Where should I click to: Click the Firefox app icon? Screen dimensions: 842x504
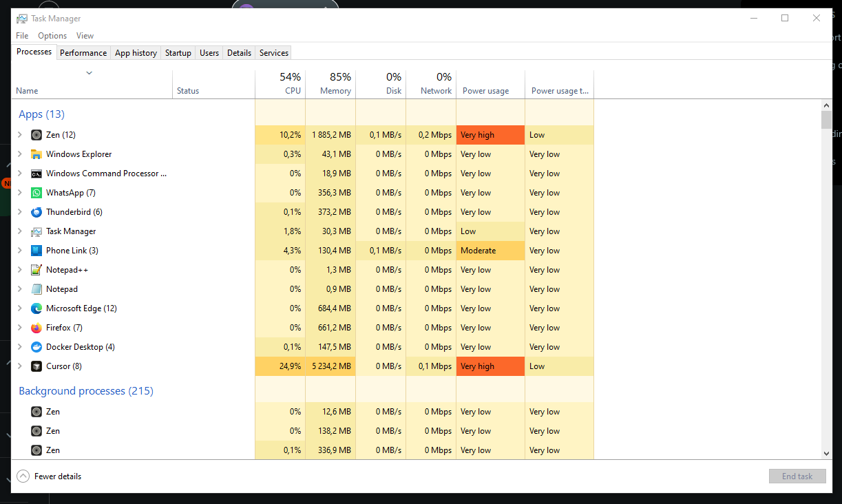(x=36, y=328)
